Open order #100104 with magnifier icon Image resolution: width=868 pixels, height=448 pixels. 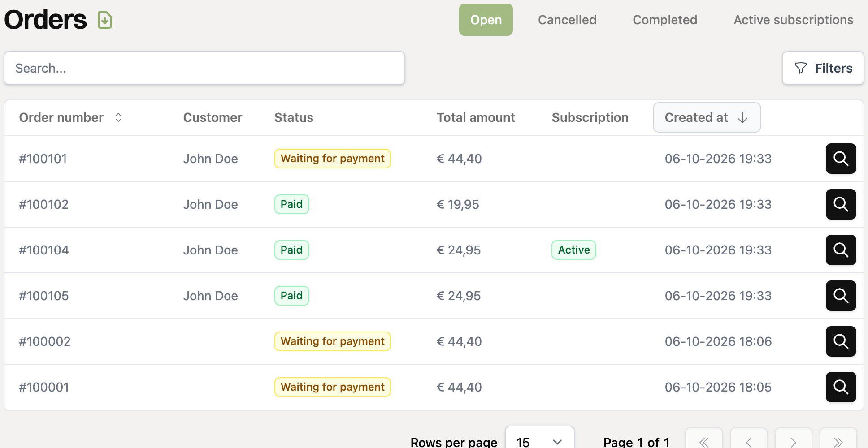point(841,250)
